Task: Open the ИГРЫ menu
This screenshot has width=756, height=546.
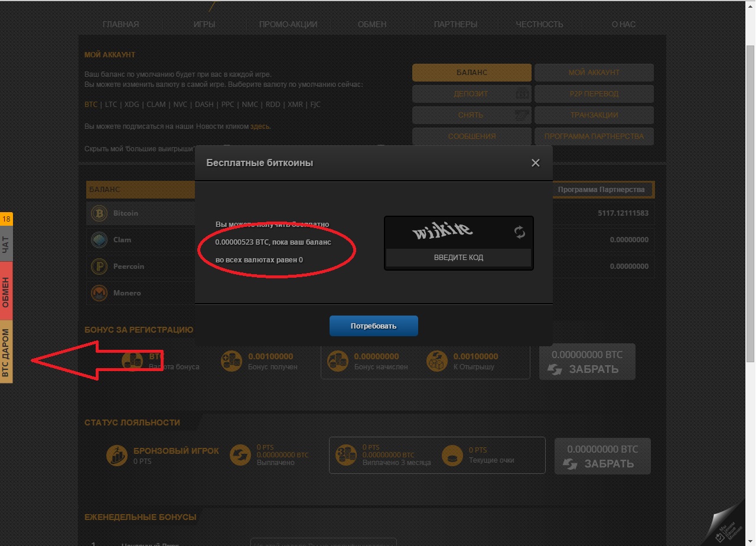Action: click(204, 24)
